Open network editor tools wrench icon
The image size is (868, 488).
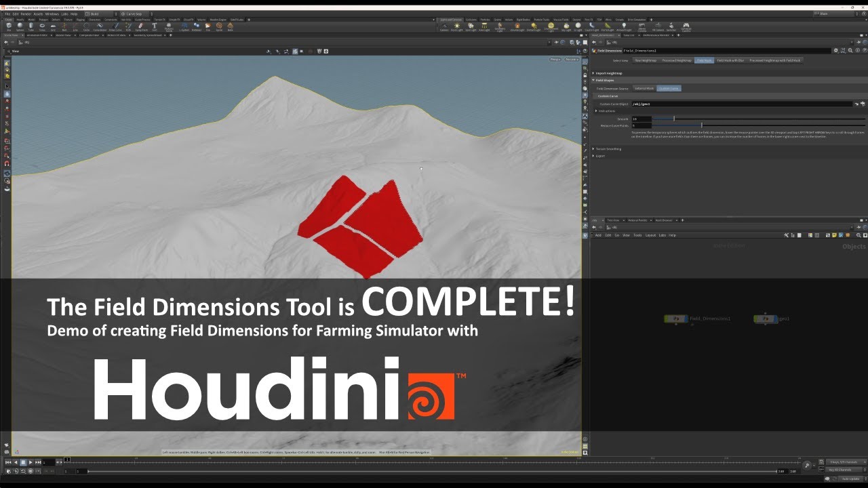tap(786, 235)
